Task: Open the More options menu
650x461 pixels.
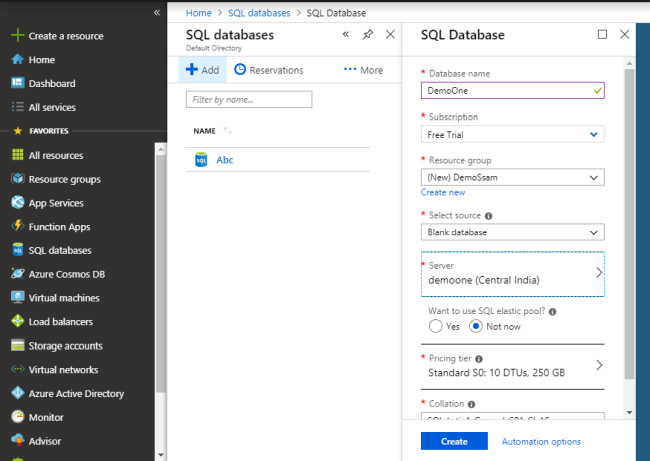Action: tap(363, 70)
